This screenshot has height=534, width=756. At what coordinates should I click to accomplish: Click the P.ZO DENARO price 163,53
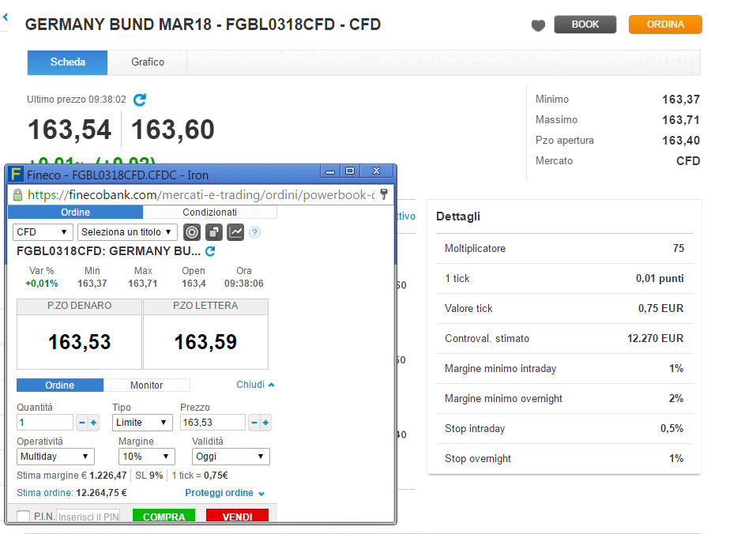click(x=80, y=342)
